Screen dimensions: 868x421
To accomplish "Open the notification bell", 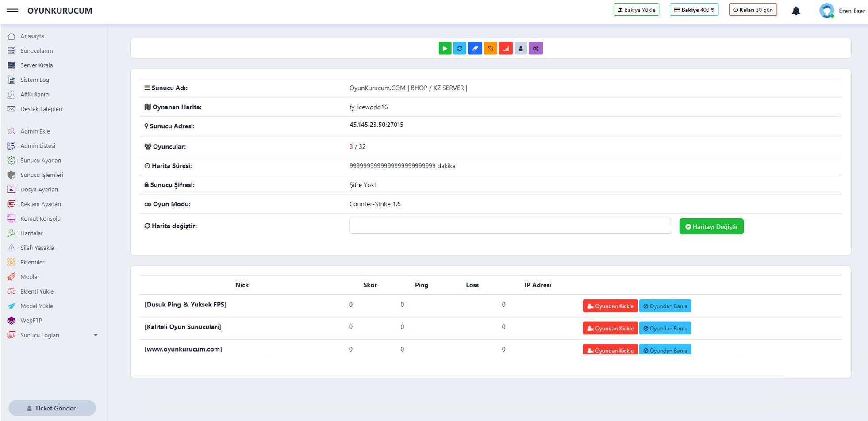I will point(795,11).
